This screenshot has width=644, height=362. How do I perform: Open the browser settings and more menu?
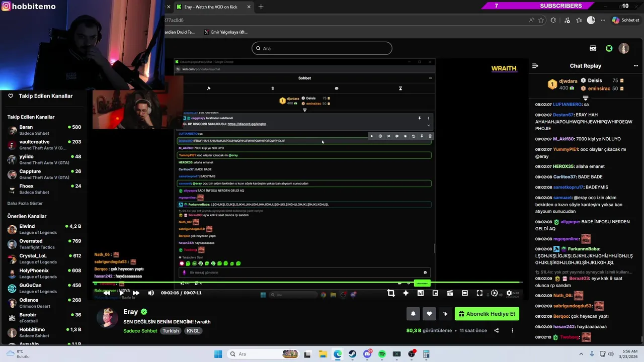tap(603, 20)
